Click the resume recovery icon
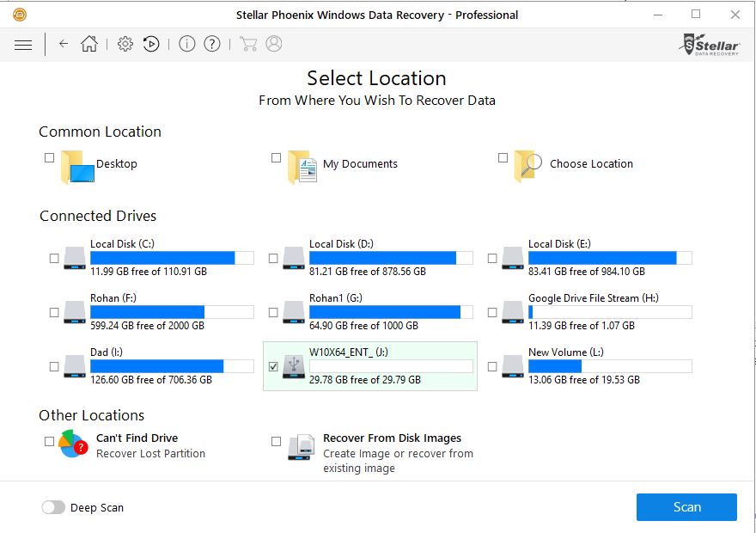756x533 pixels. 151,44
